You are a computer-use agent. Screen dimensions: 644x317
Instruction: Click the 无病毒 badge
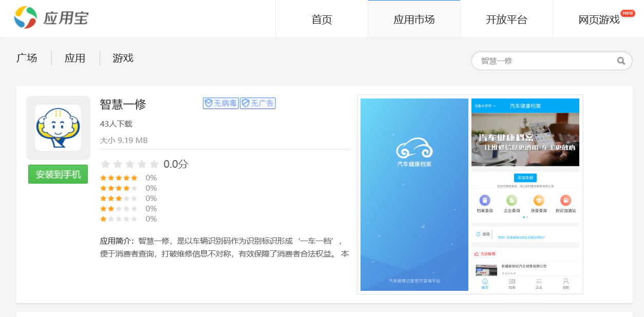(x=221, y=103)
